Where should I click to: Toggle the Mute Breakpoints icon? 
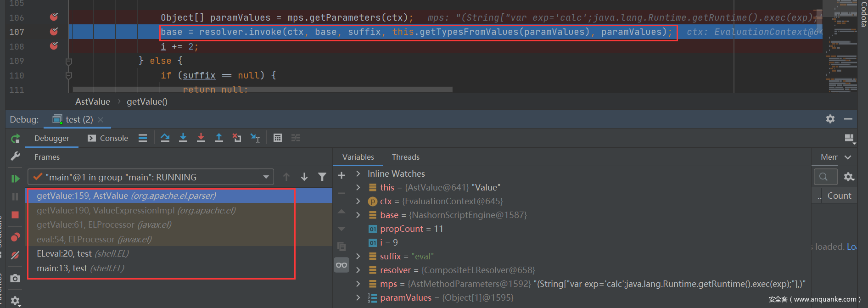point(15,255)
